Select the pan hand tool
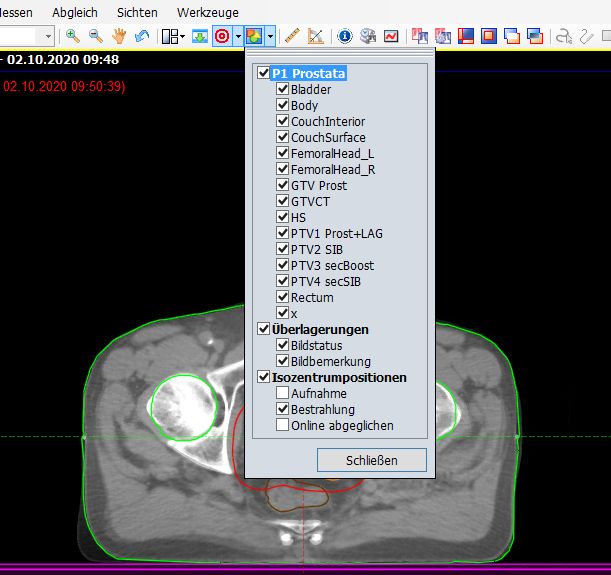611x575 pixels. [x=119, y=36]
